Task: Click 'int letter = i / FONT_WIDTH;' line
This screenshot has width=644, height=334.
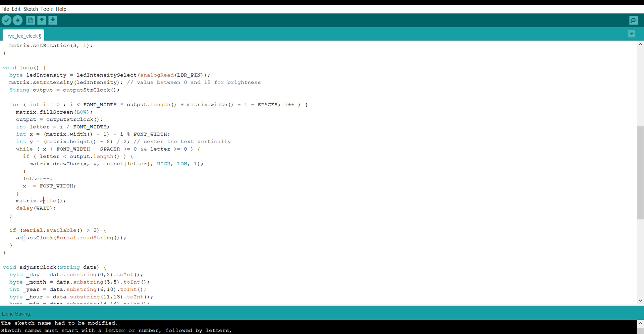Action: click(x=63, y=127)
